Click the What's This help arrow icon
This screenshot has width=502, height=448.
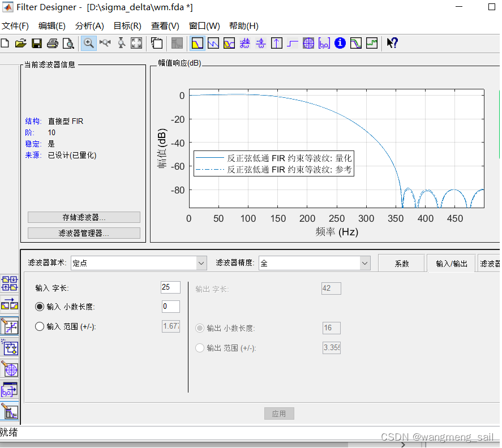[392, 43]
